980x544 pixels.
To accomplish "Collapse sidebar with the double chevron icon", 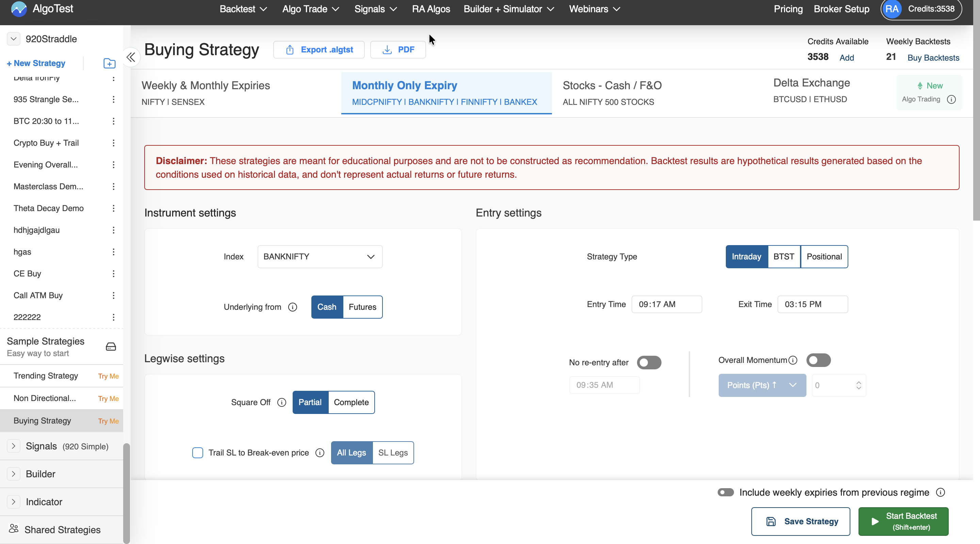I will pyautogui.click(x=131, y=57).
